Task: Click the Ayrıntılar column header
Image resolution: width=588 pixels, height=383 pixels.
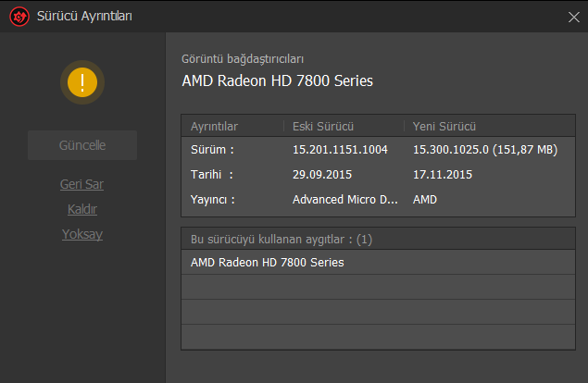Action: [x=214, y=127]
